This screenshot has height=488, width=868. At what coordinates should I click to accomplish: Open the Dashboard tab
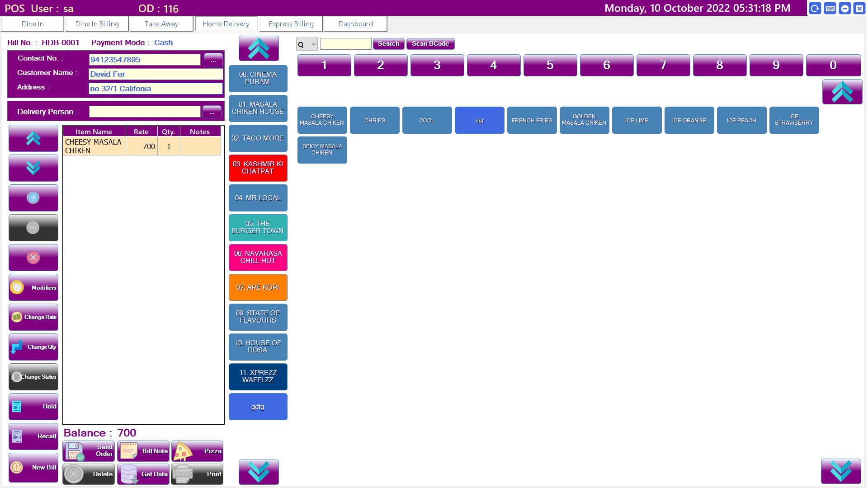tap(355, 24)
